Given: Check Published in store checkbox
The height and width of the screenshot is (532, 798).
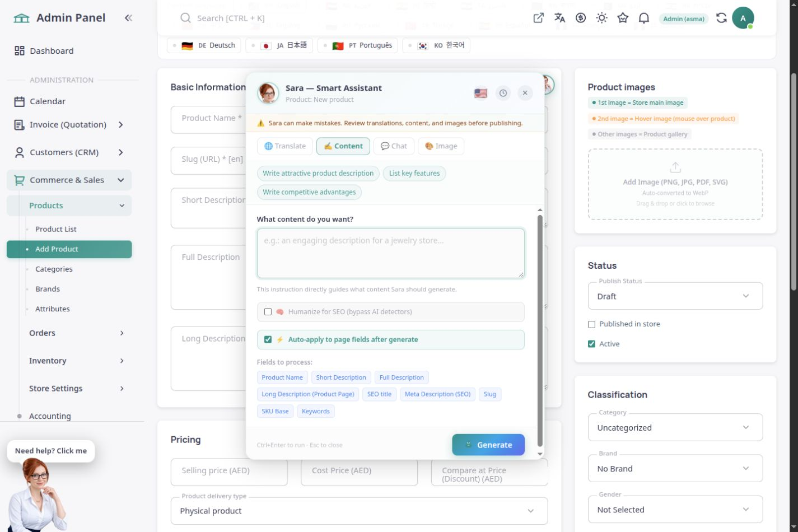Looking at the screenshot, I should tap(591, 324).
